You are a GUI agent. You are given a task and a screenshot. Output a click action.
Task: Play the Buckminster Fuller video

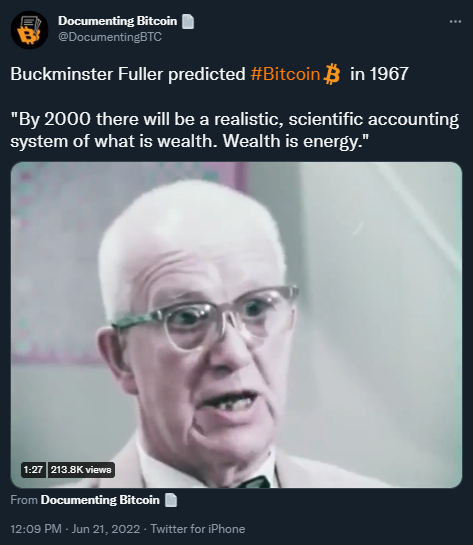click(x=236, y=325)
